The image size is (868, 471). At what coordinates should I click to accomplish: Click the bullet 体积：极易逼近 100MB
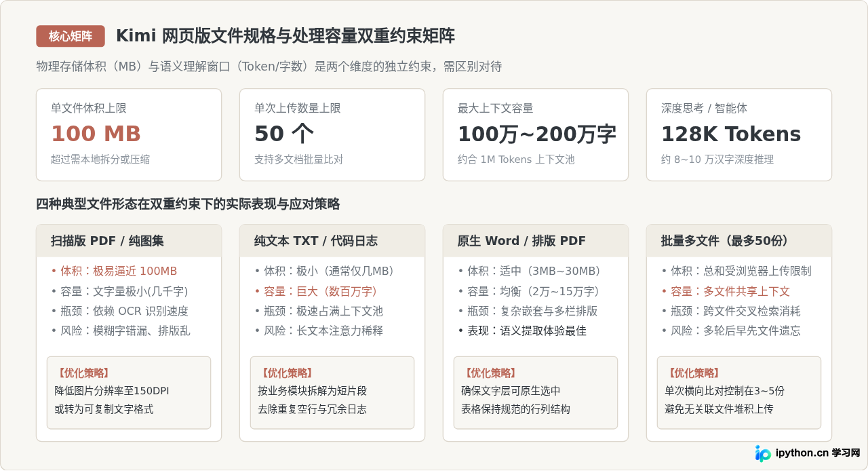[114, 271]
